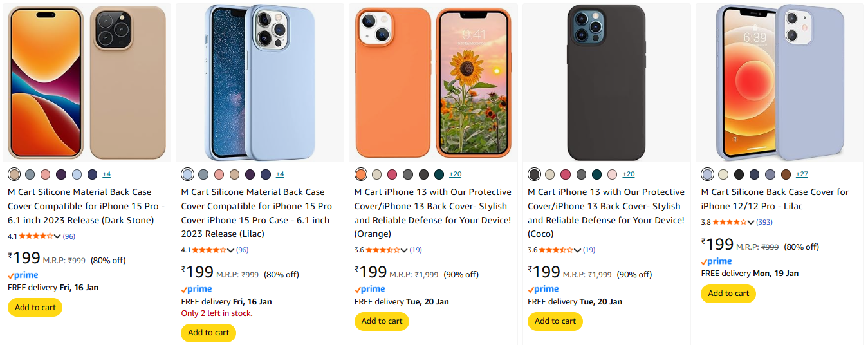Viewport: 868px width, 345px height.
Task: Show the +20 more colors on the Coco cover
Action: tap(629, 174)
